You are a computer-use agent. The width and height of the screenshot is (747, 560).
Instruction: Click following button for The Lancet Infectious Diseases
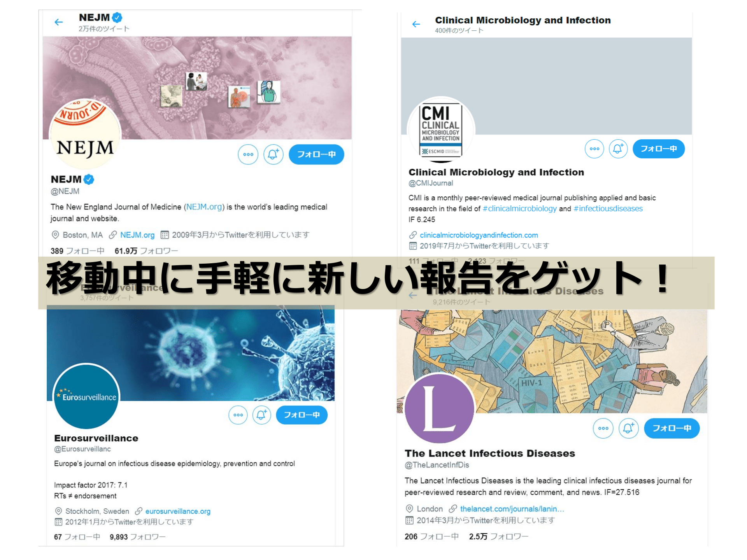[672, 428]
